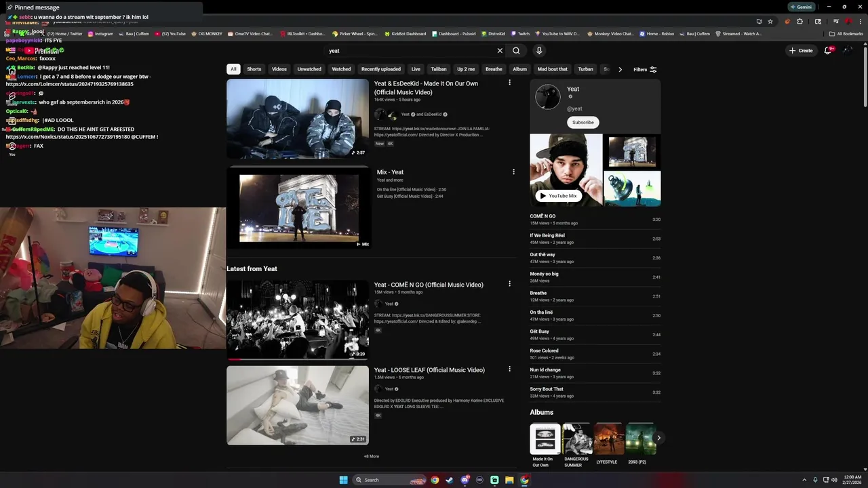Screen dimensions: 868x488
Task: Select the Up 2 me chip
Action: tap(466, 69)
